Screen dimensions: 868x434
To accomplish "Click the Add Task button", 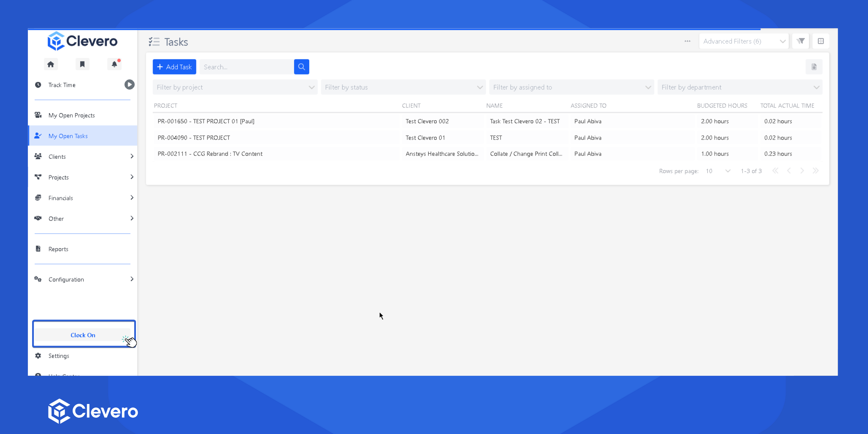I will [174, 67].
